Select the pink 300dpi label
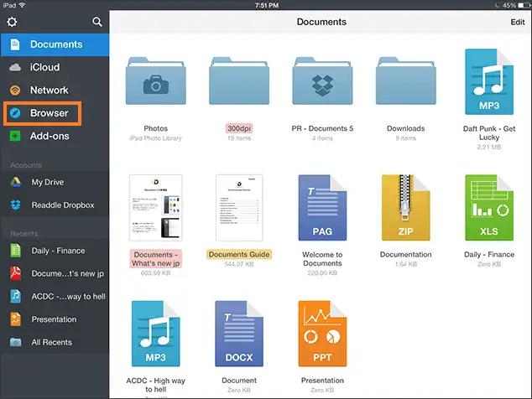 (239, 128)
